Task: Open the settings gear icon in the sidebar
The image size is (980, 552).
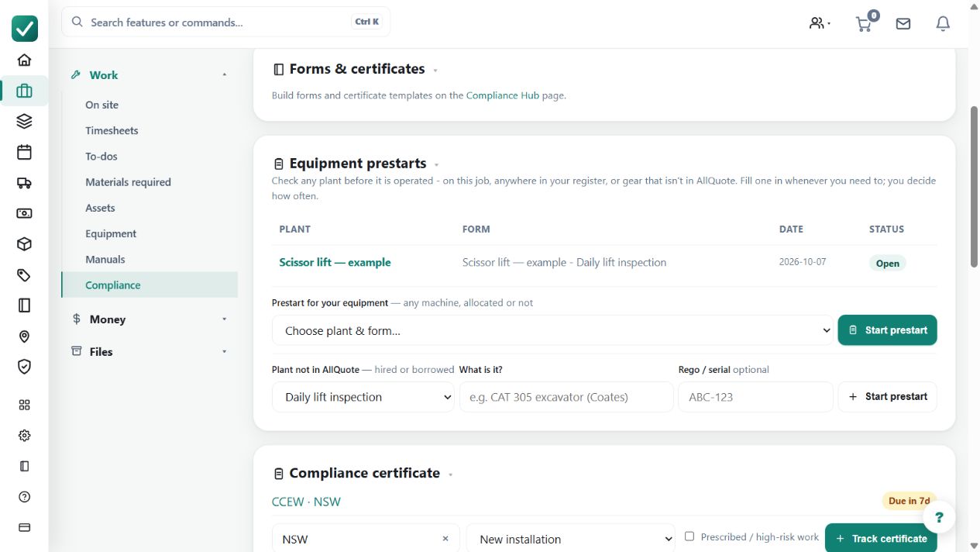Action: click(x=24, y=436)
